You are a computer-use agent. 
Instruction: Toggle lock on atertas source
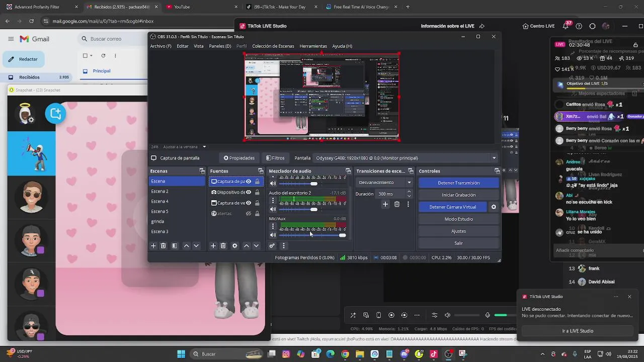pyautogui.click(x=257, y=214)
